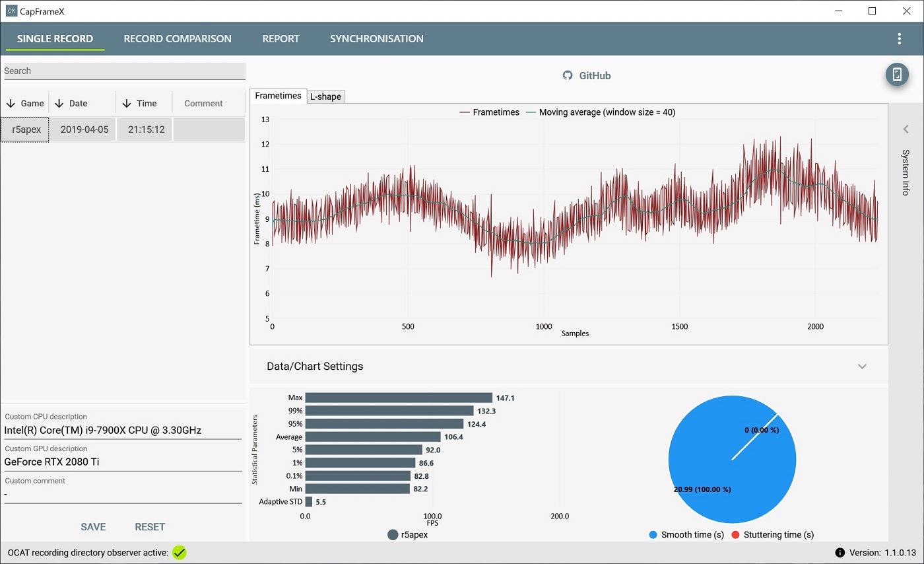The height and width of the screenshot is (564, 924).
Task: Select the r5apex record row
Action: [123, 129]
